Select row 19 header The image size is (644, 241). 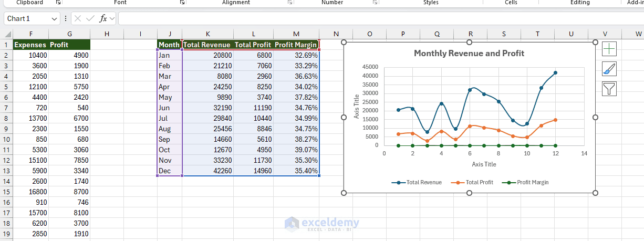[6, 234]
